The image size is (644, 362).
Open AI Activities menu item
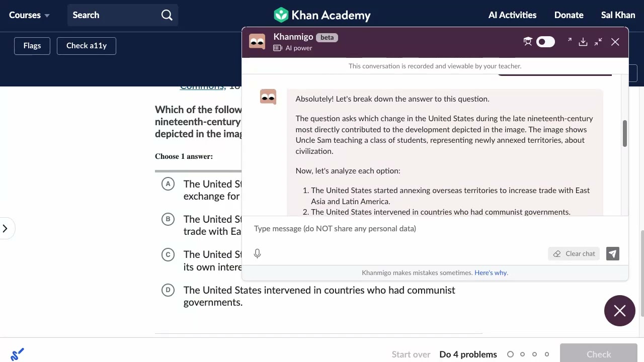pyautogui.click(x=512, y=15)
